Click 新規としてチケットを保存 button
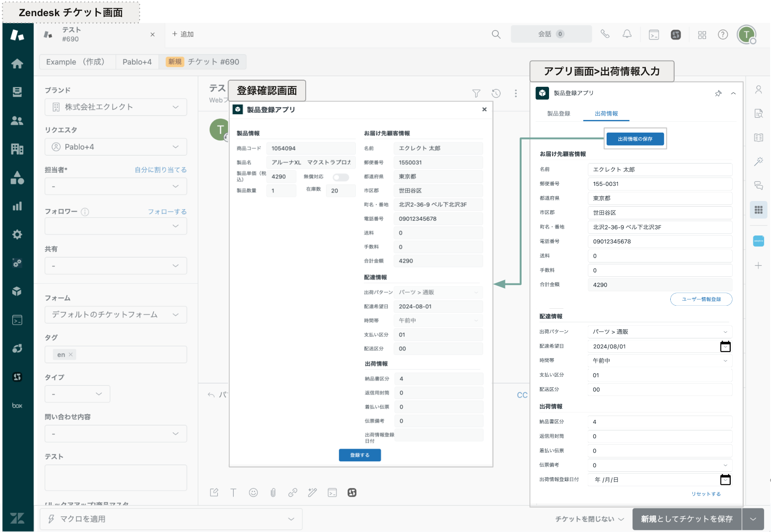771x532 pixels. [687, 519]
